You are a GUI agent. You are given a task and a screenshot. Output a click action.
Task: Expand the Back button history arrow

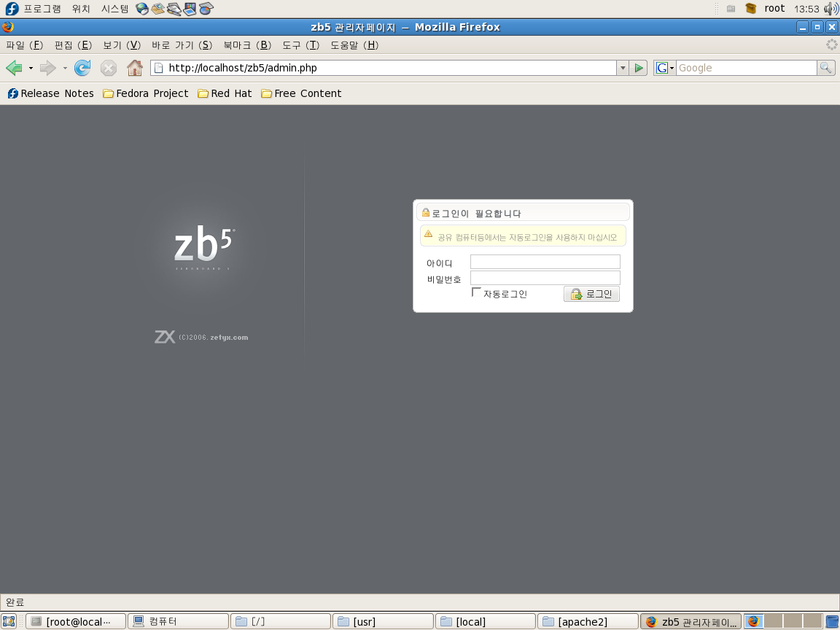[x=31, y=68]
